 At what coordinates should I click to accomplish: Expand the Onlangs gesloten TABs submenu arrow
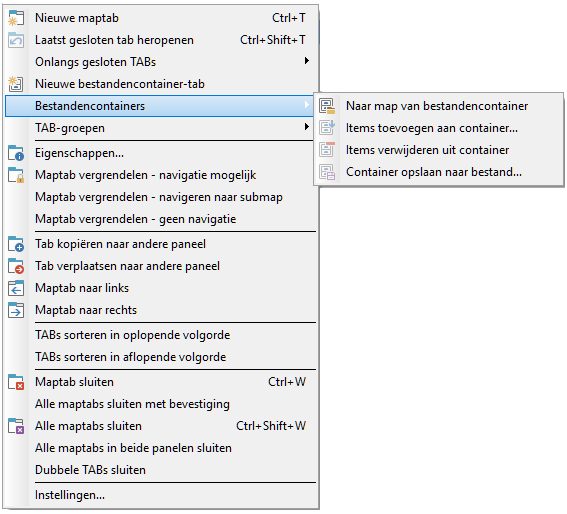click(x=307, y=61)
